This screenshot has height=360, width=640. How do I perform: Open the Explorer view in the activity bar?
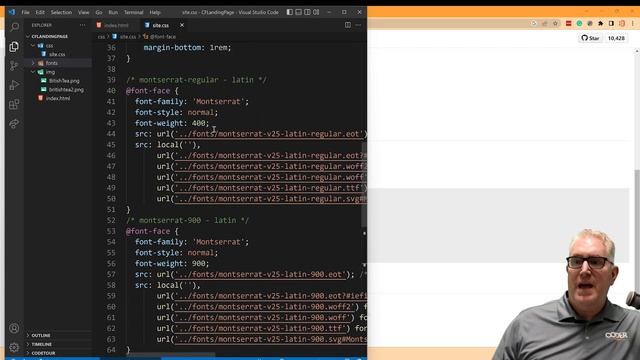point(14,47)
